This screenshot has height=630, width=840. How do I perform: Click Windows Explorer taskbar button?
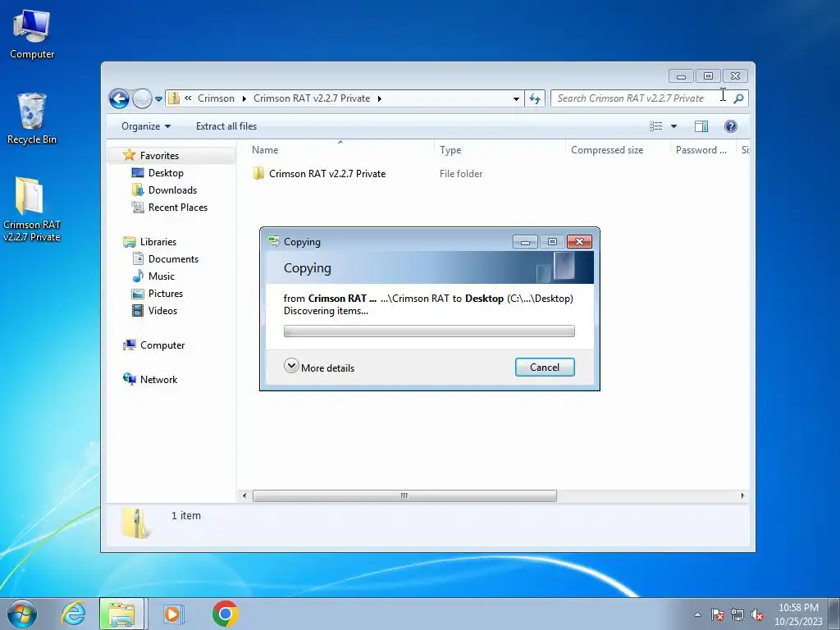pyautogui.click(x=121, y=614)
